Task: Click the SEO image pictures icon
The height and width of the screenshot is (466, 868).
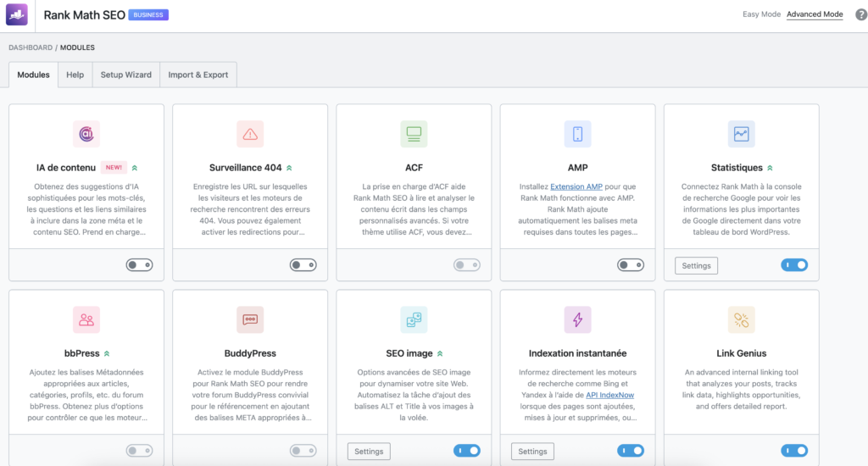Action: click(414, 319)
